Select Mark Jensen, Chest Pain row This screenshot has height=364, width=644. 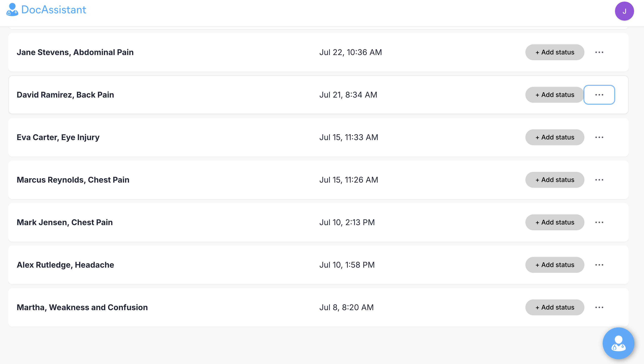click(65, 222)
